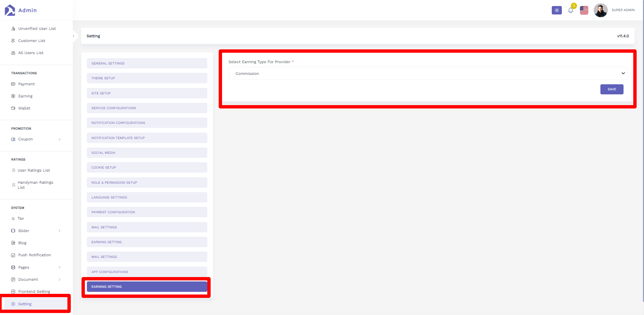Open Push Notification page
The image size is (644, 315).
click(x=35, y=255)
